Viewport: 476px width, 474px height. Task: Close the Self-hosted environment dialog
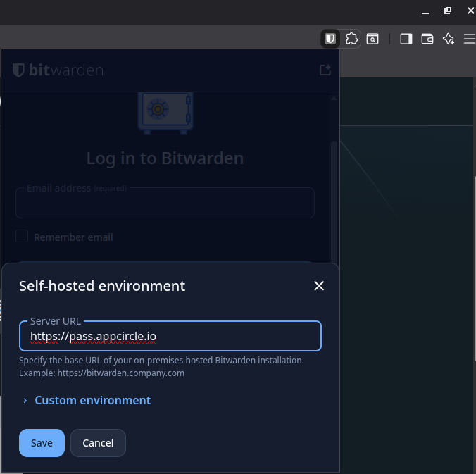(x=319, y=286)
